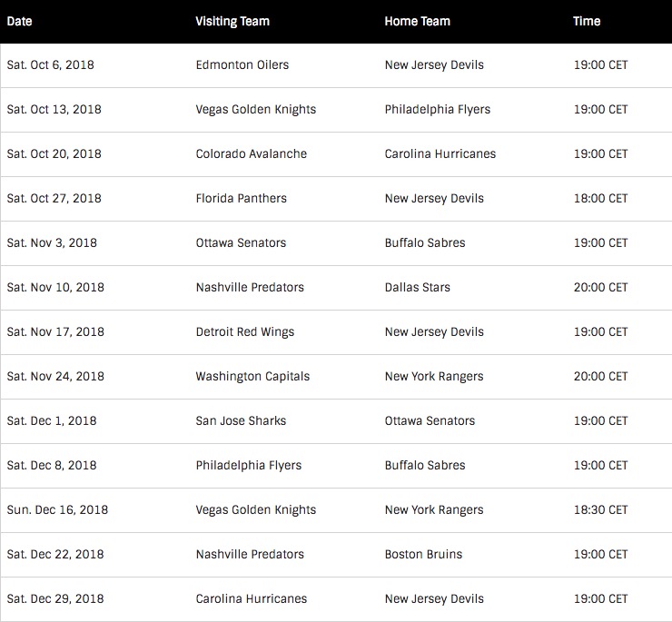The width and height of the screenshot is (672, 622).
Task: Click the Date column header
Action: [x=19, y=22]
